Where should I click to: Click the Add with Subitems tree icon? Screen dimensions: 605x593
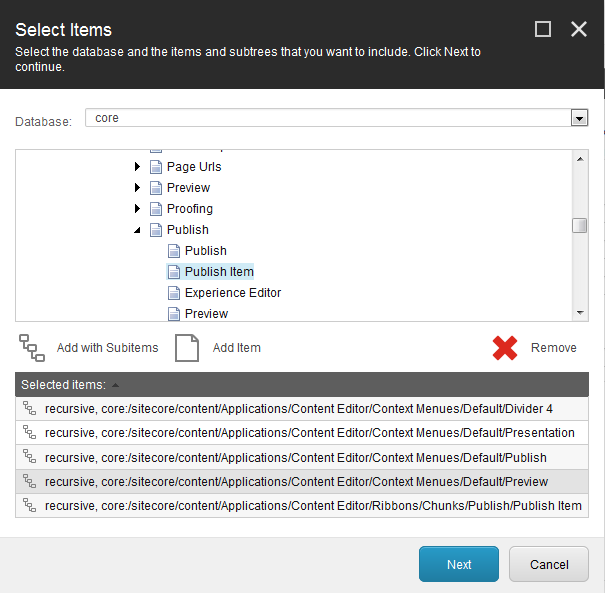[32, 348]
